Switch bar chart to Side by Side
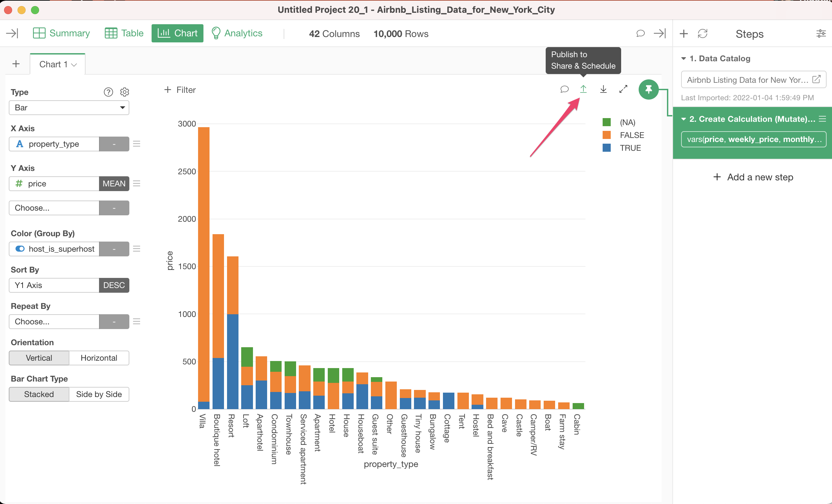 click(99, 394)
